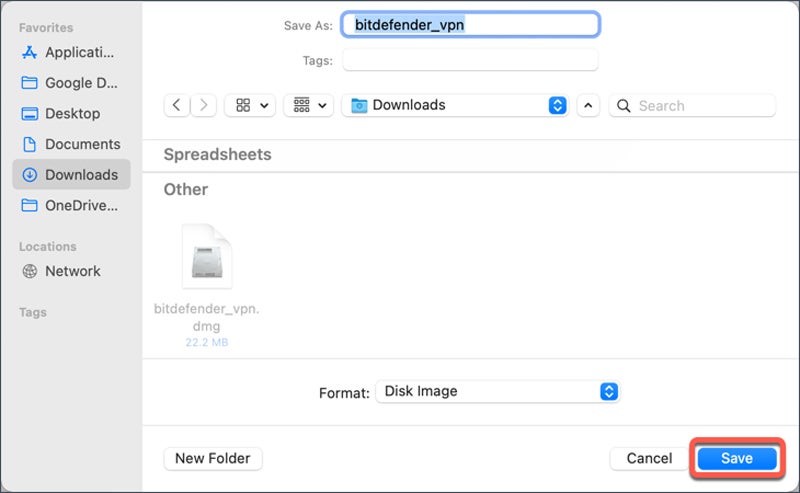Select Desktop in the sidebar
Viewport: 800px width, 493px height.
coord(70,113)
